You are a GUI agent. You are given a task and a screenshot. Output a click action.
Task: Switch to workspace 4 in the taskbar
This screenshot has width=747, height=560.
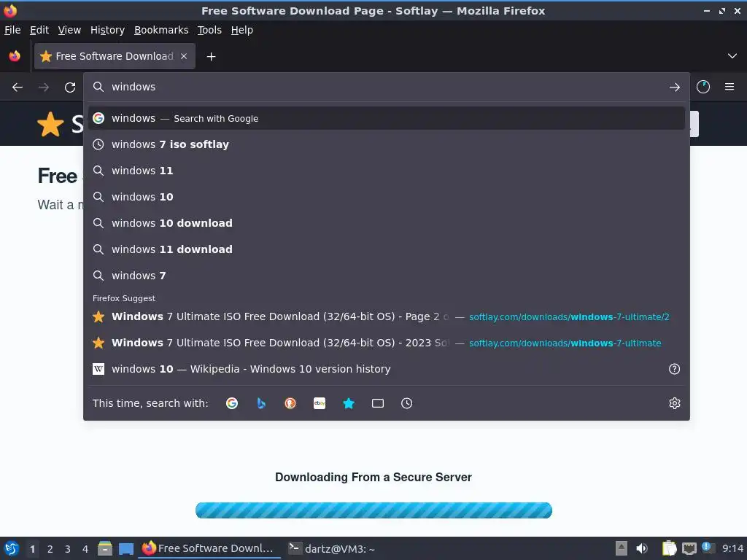[x=85, y=549]
